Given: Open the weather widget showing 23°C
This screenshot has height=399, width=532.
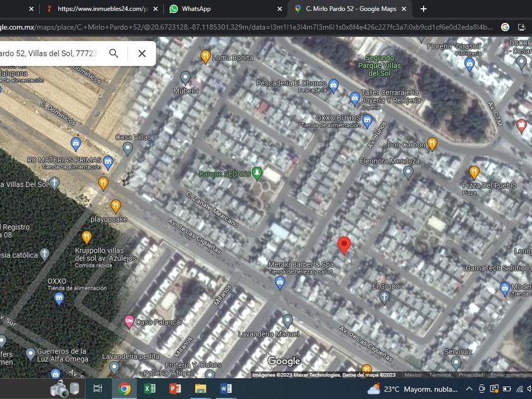Looking at the screenshot, I should (x=412, y=389).
